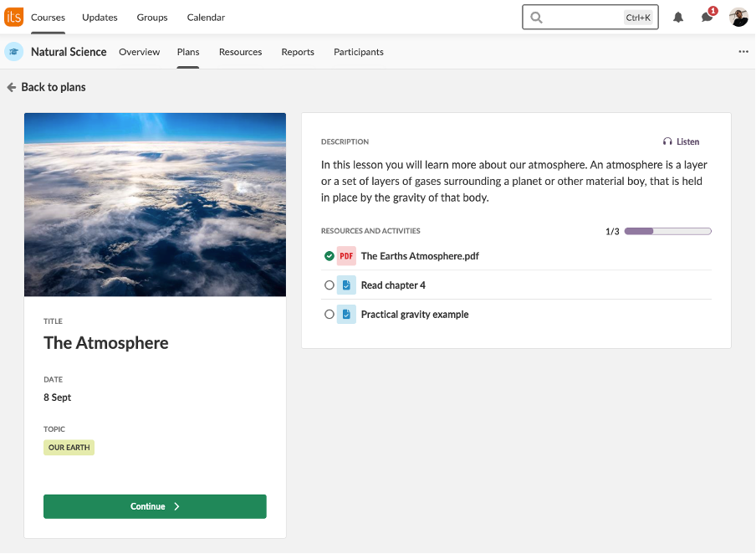Click the lesson description paragraph
This screenshot has width=756, height=554.
pyautogui.click(x=514, y=181)
